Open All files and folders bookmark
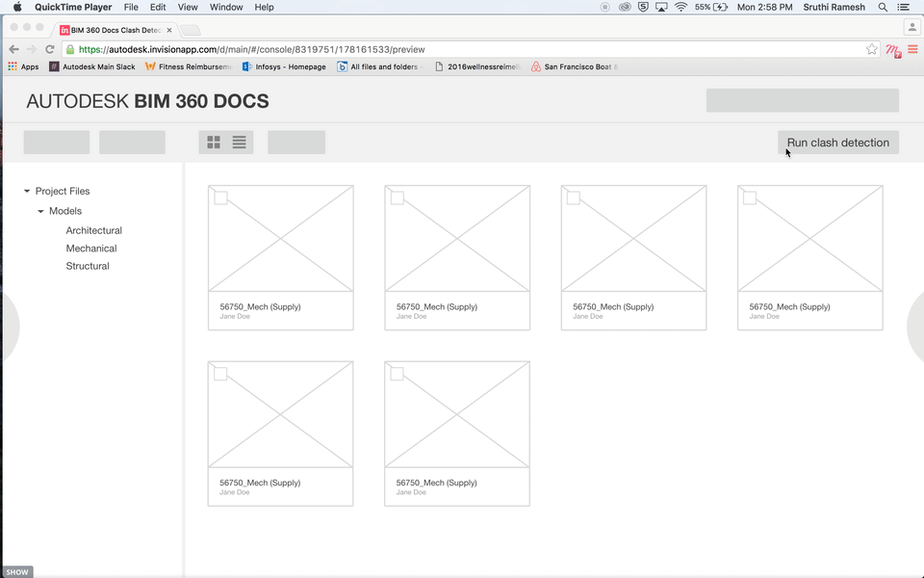The height and width of the screenshot is (578, 924). pyautogui.click(x=381, y=66)
